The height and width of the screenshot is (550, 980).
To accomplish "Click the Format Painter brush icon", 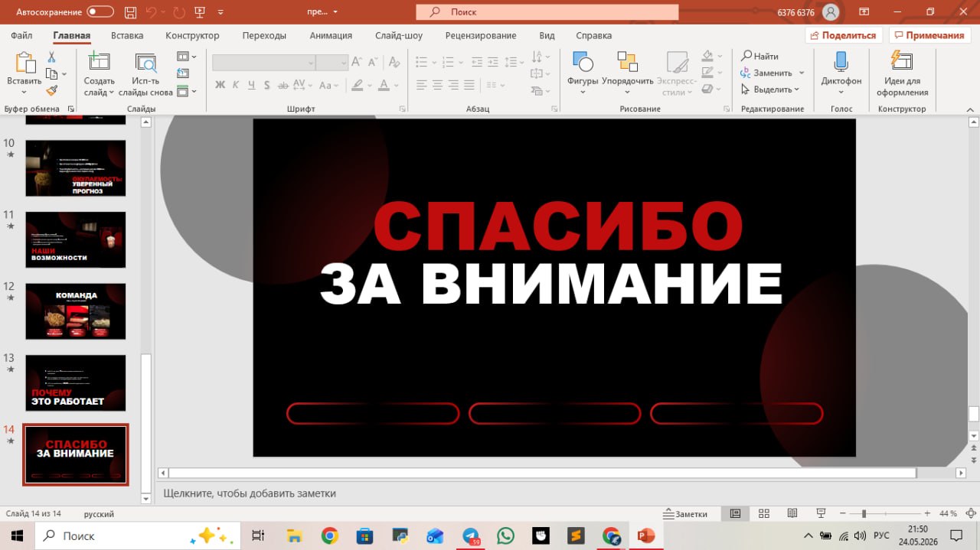I will point(51,90).
